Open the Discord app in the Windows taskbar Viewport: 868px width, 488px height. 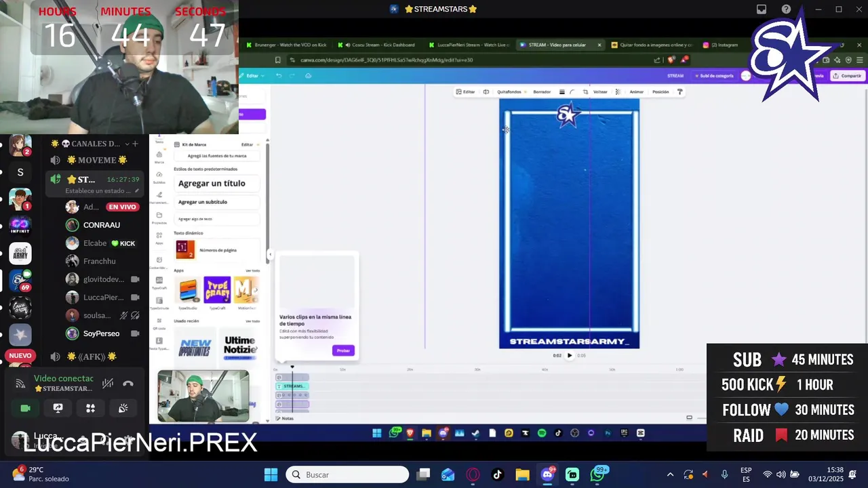(547, 474)
